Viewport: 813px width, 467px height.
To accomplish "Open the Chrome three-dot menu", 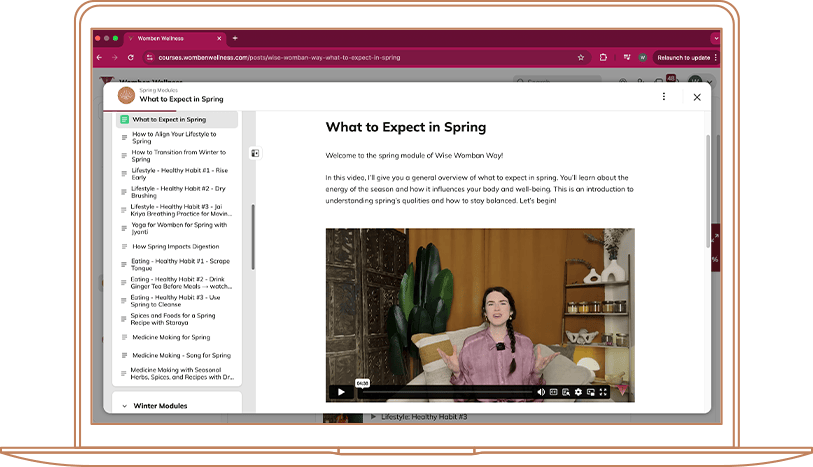I will pyautogui.click(x=716, y=58).
